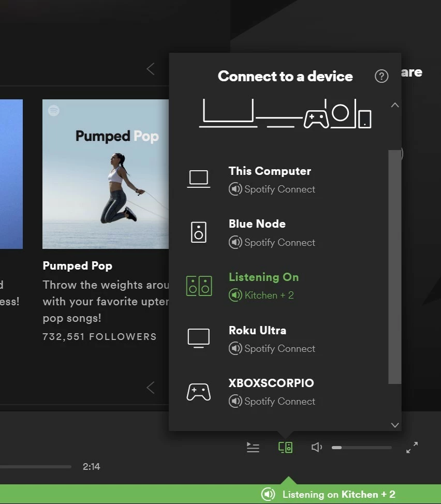This screenshot has width=441, height=504.
Task: Toggle the Connect to a device button
Action: [285, 447]
